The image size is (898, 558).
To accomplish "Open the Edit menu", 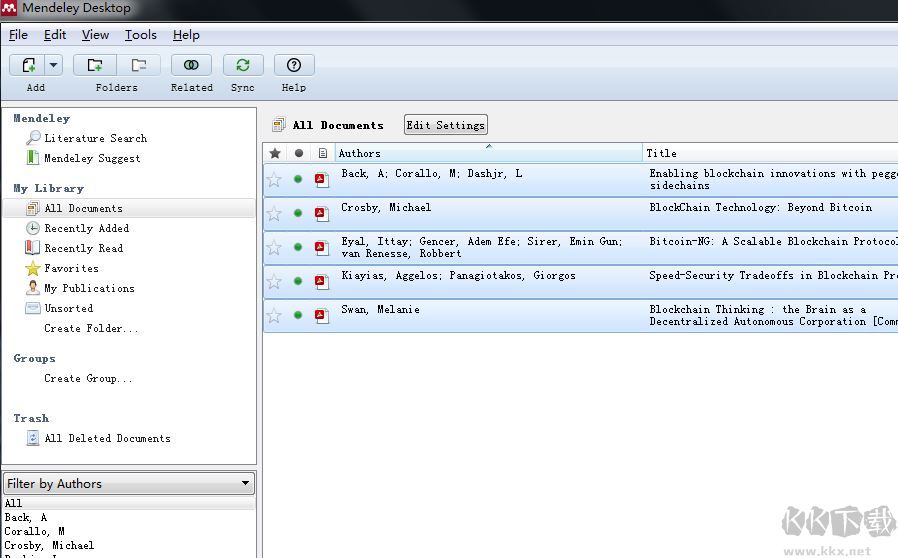I will click(x=55, y=35).
